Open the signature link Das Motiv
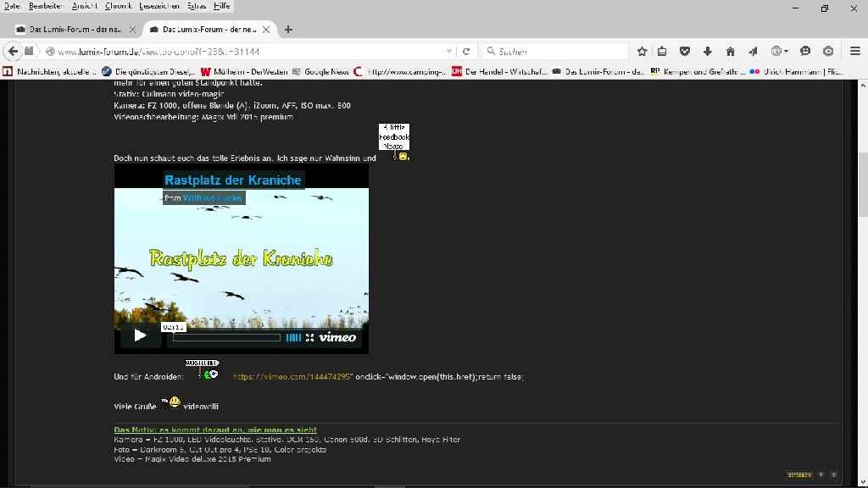This screenshot has height=488, width=868. (x=215, y=430)
